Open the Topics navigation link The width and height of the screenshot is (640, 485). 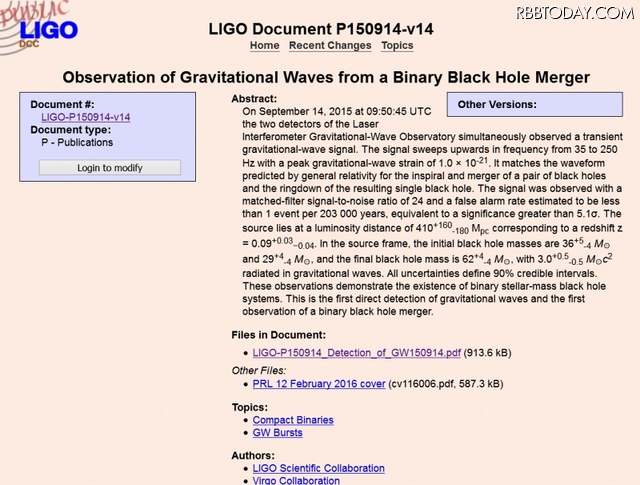point(397,45)
